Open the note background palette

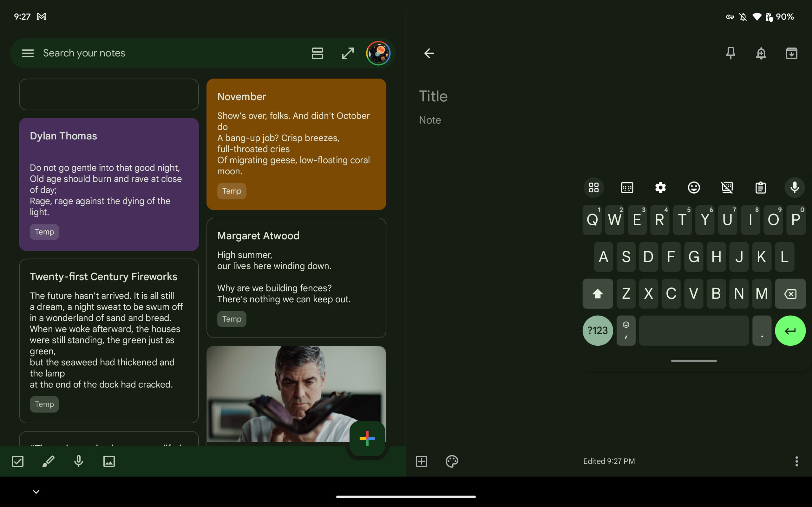coord(452,461)
